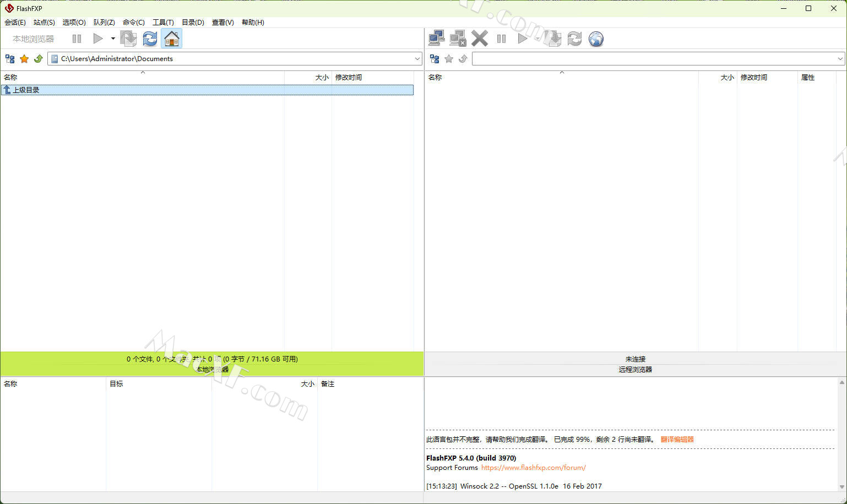Go up one folder with green arrow
847x504 pixels.
coord(39,59)
